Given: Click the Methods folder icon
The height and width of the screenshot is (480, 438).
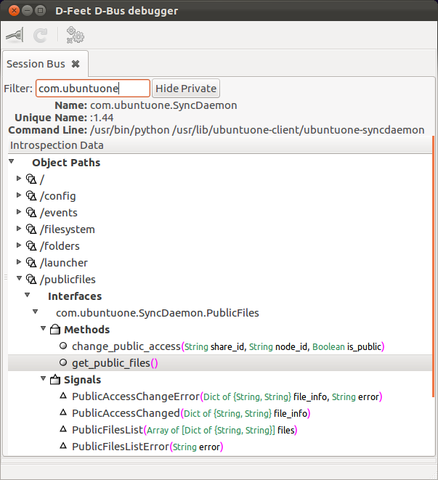Looking at the screenshot, I should tap(55, 329).
